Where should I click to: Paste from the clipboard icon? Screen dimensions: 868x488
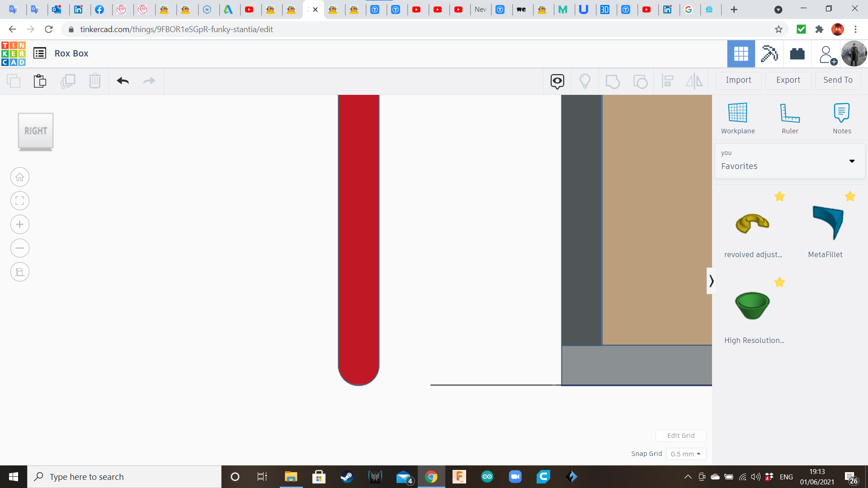[40, 81]
